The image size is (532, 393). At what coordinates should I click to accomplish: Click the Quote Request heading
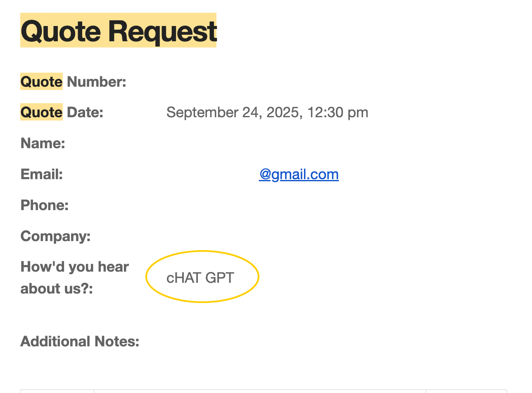coord(119,31)
